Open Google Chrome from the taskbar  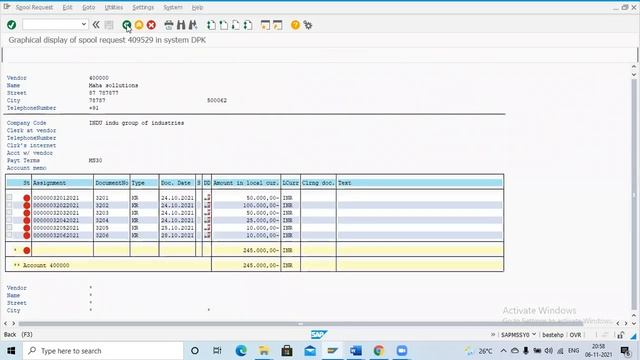(379, 351)
